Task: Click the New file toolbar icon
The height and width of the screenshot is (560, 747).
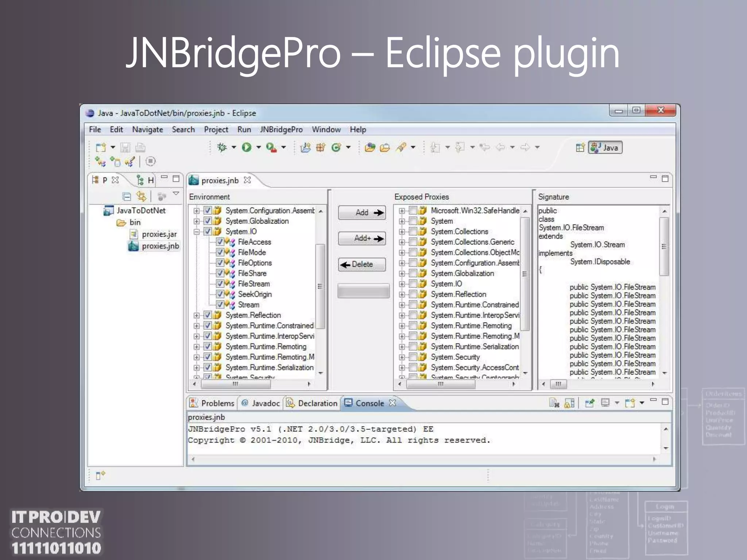Action: (x=101, y=147)
